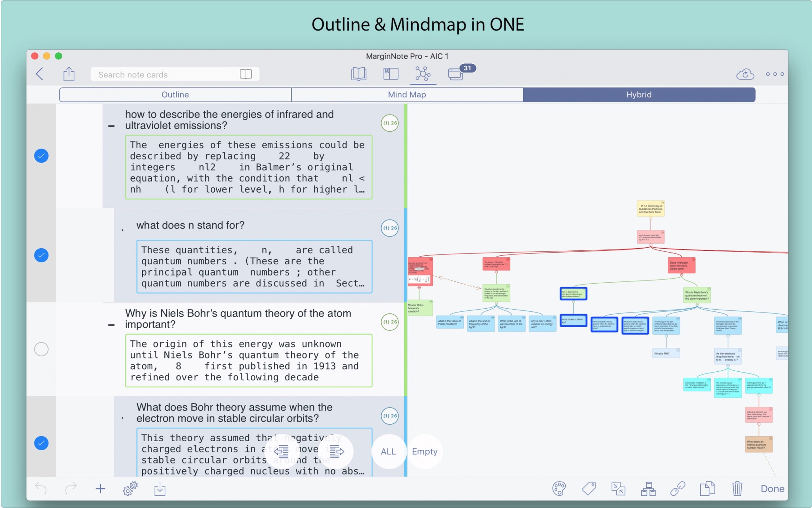Uncheck the infrared and ultraviolet emissions card

(x=41, y=156)
